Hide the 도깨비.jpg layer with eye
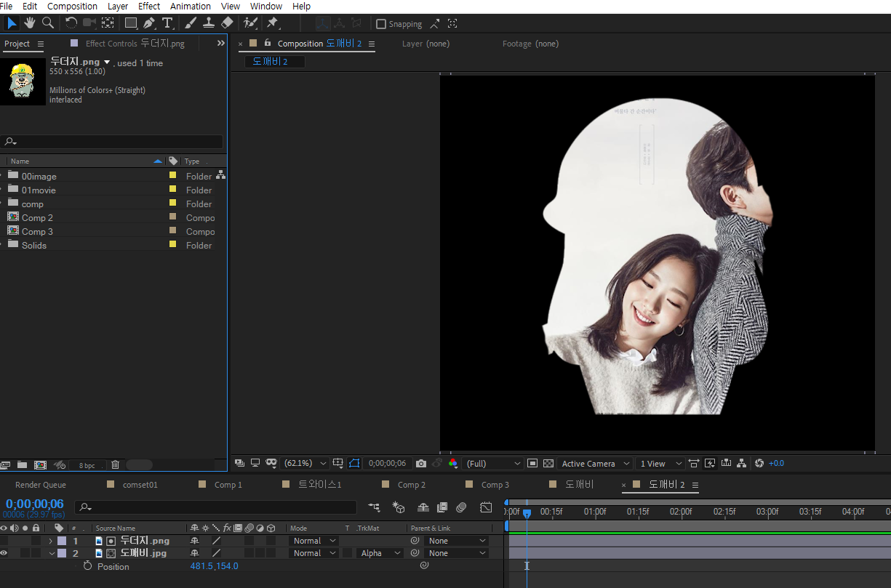Viewport: 891px width, 588px height. click(x=4, y=553)
